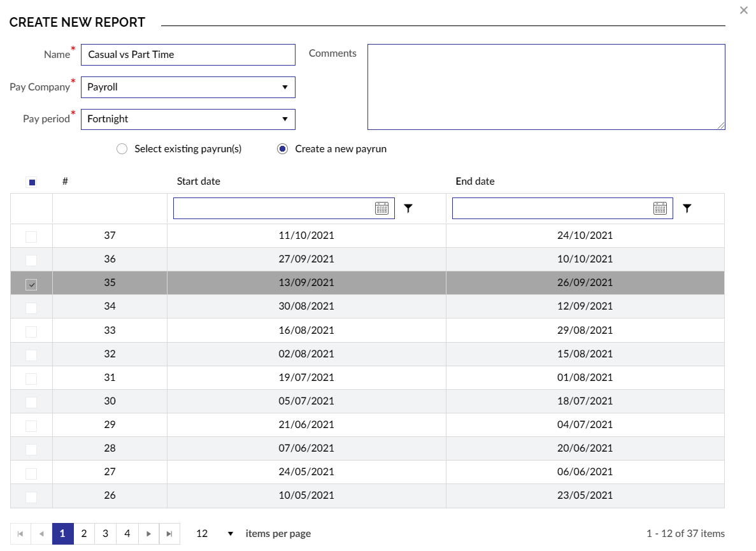Choose Create a new payrun radio option
756x551 pixels.
point(283,149)
